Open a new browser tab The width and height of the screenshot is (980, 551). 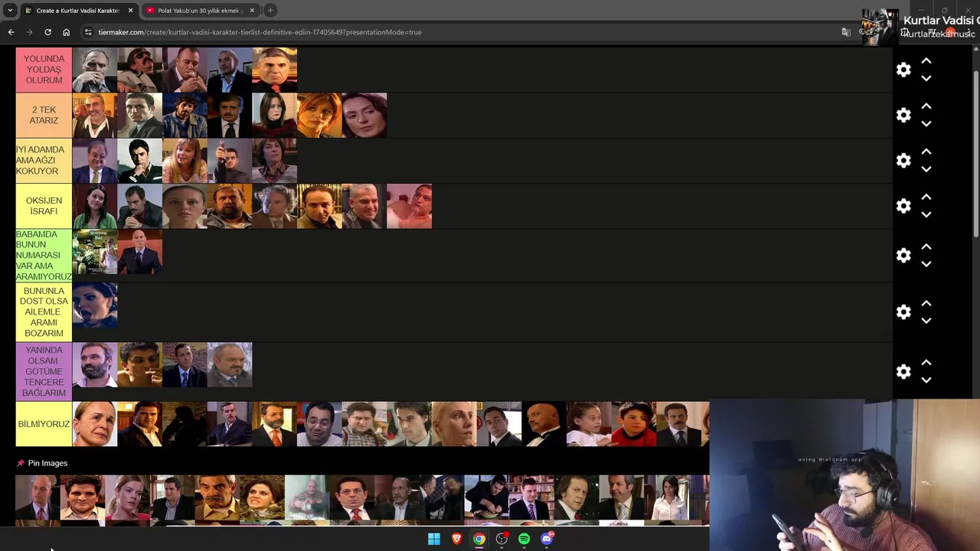[x=270, y=10]
